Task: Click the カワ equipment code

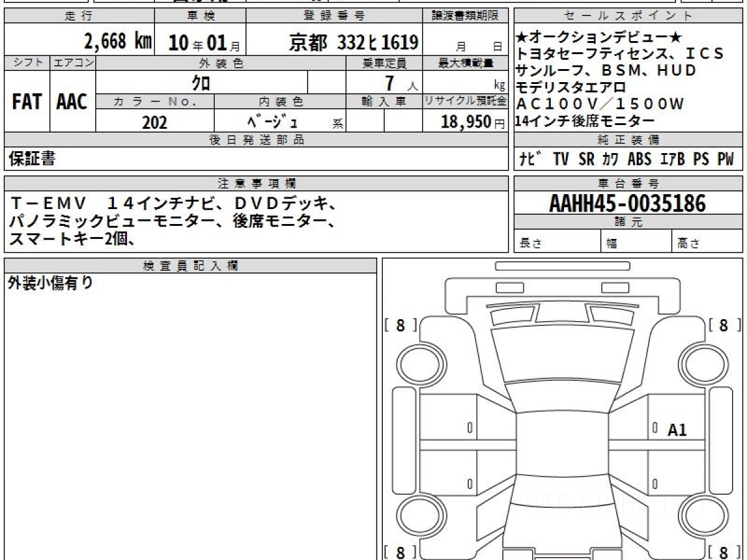Action: point(610,159)
